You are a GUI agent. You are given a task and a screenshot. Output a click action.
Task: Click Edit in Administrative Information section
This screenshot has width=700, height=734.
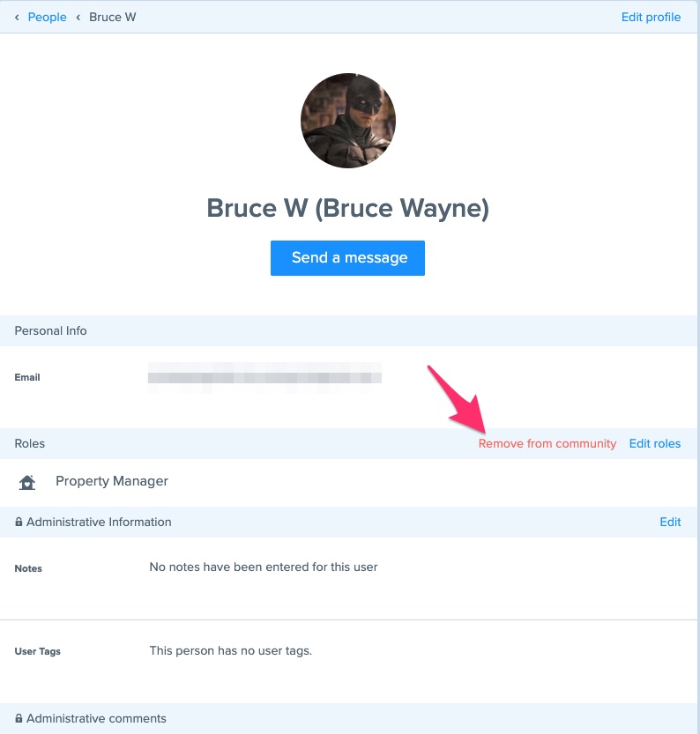tap(670, 522)
